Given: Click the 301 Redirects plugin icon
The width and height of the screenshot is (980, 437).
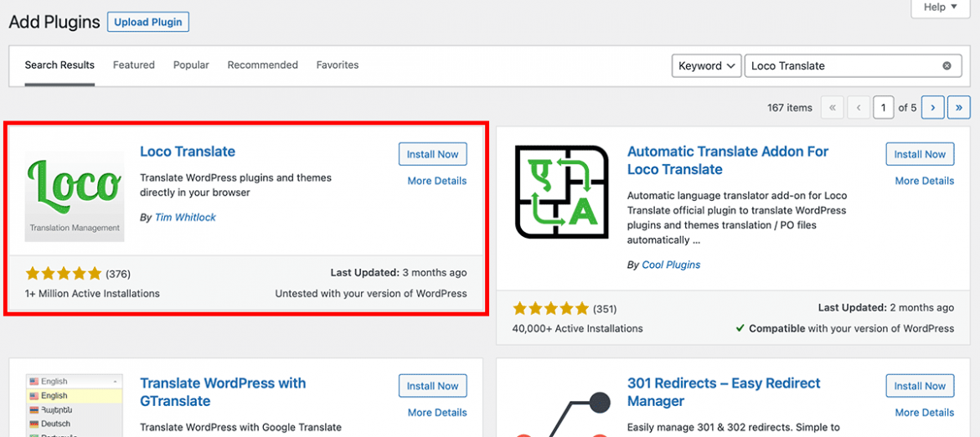Looking at the screenshot, I should pos(561,414).
